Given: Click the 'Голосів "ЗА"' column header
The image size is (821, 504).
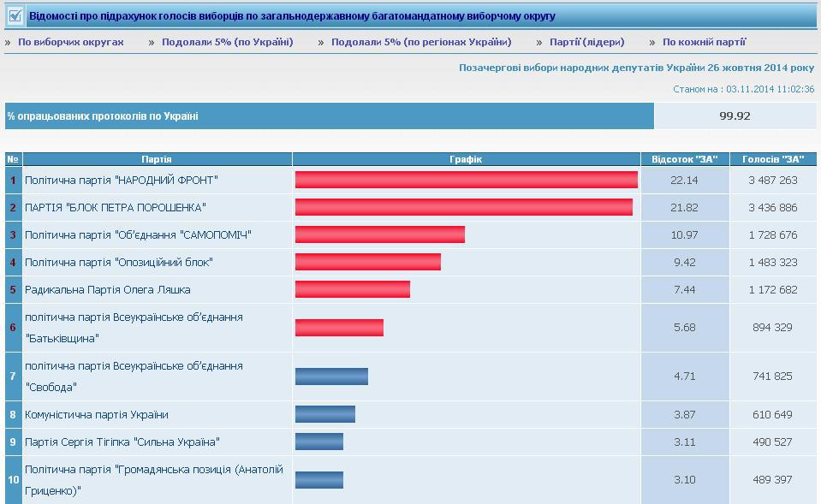Looking at the screenshot, I should point(773,159).
